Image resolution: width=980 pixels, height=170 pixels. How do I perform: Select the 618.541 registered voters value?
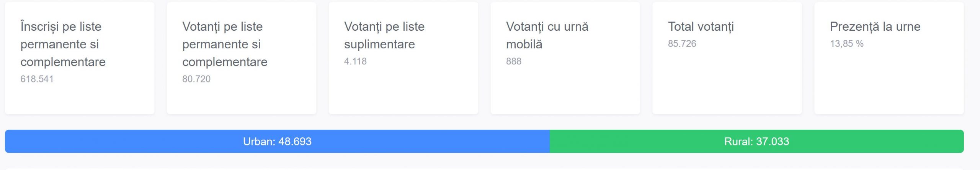(37, 79)
